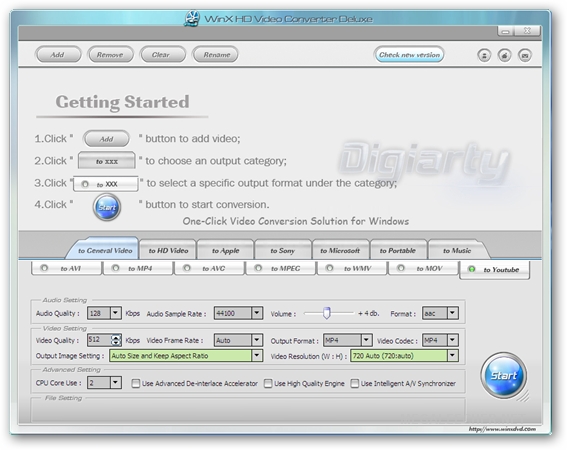Image resolution: width=567 pixels, height=450 pixels.
Task: Enable Use Advanced De-interlace Accelerator
Action: [136, 383]
